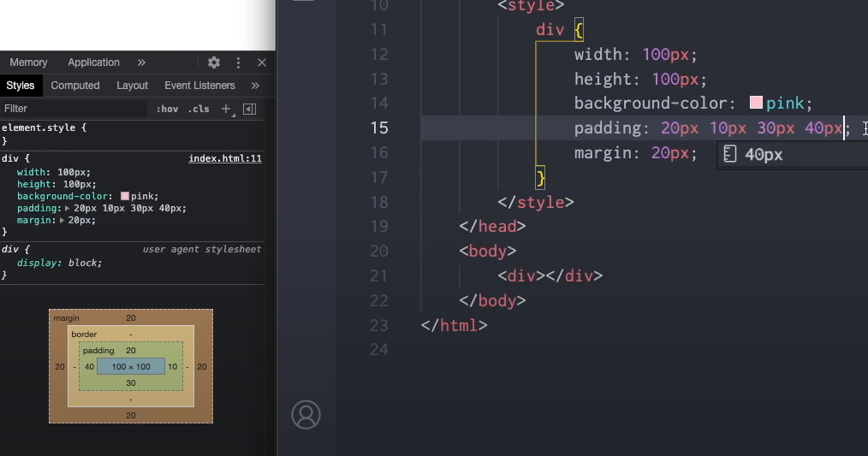
Task: Click the div selector on editor line 11
Action: (550, 29)
